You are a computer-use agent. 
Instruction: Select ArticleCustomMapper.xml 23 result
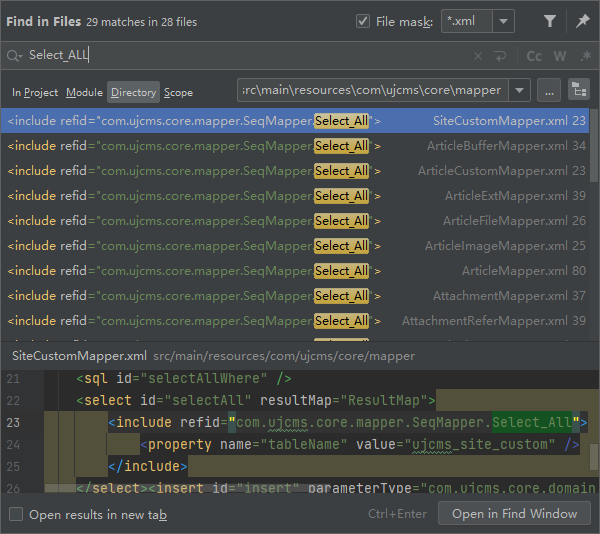coord(295,171)
